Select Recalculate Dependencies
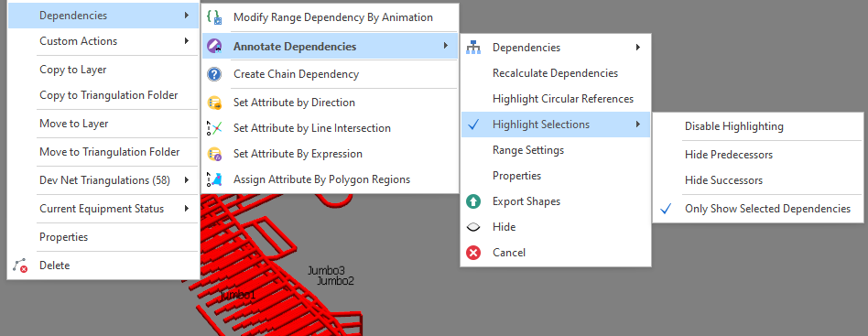The image size is (868, 336). point(555,73)
